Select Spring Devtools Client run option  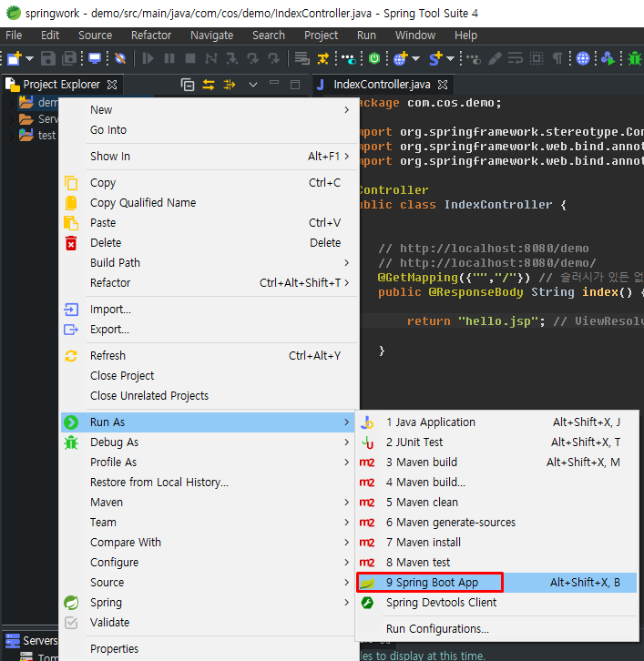click(x=496, y=603)
